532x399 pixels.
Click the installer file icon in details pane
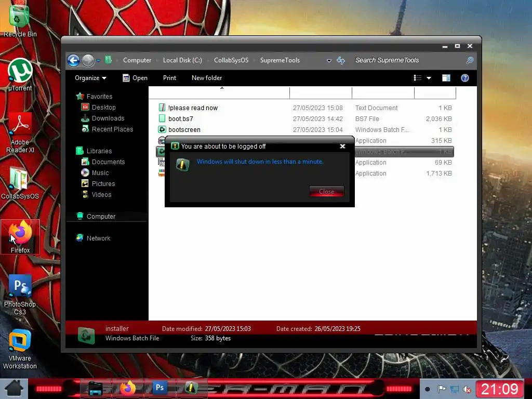click(x=86, y=335)
